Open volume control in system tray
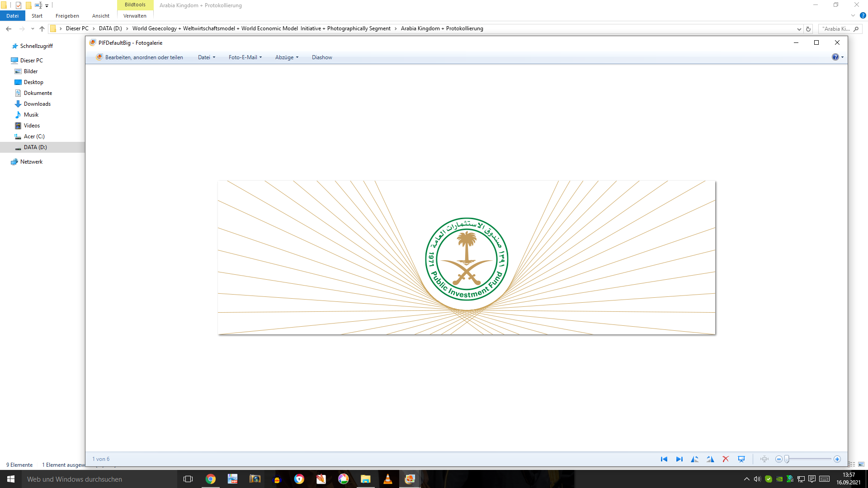Screen dimensions: 868x488 click(x=757, y=479)
